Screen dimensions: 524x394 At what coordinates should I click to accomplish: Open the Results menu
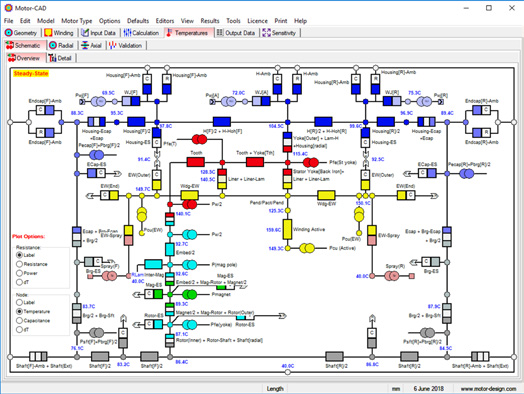tap(210, 21)
